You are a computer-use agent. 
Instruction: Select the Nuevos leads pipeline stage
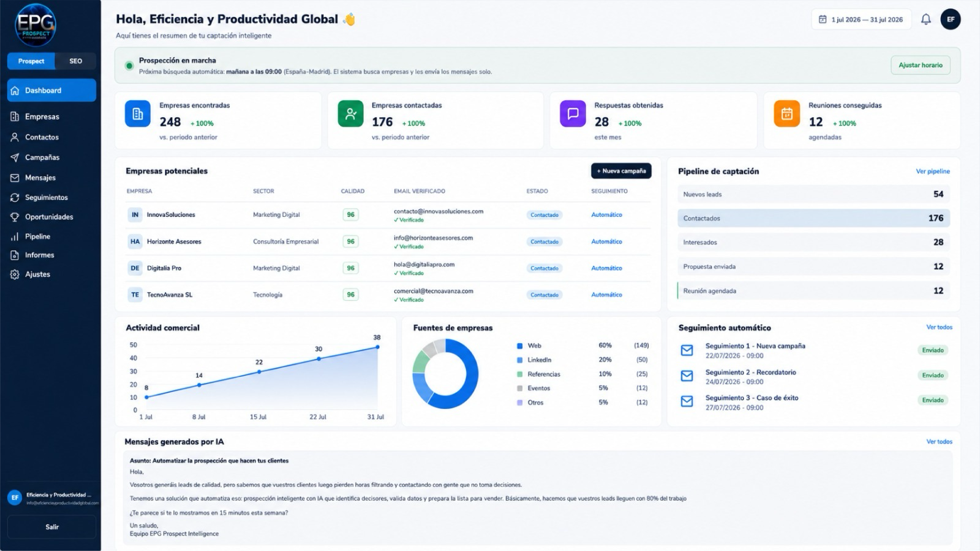tap(813, 194)
